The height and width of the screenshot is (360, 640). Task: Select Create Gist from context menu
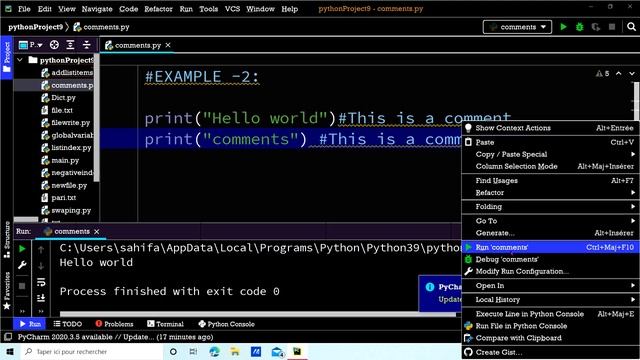click(x=551, y=352)
